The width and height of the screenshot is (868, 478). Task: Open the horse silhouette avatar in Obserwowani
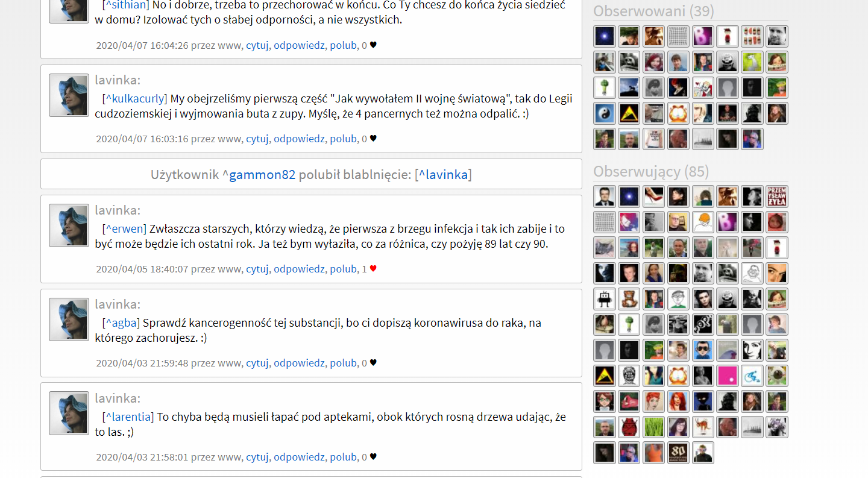pos(629,87)
